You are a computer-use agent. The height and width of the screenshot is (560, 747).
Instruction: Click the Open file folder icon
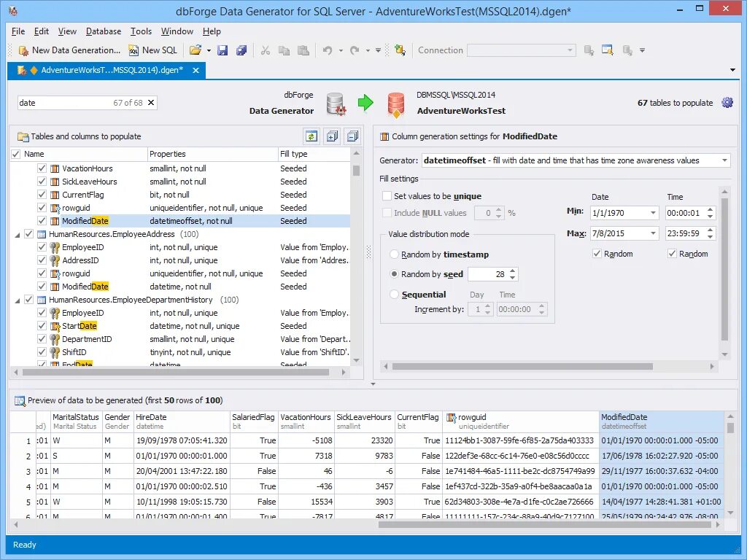[x=196, y=50]
